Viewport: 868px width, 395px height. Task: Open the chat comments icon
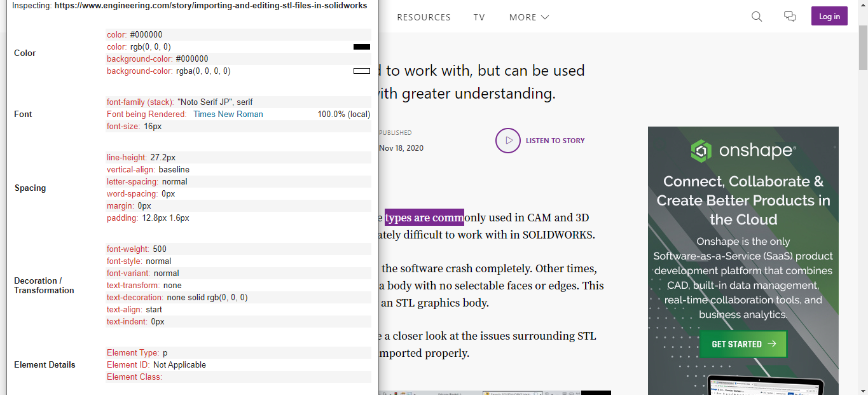tap(790, 17)
